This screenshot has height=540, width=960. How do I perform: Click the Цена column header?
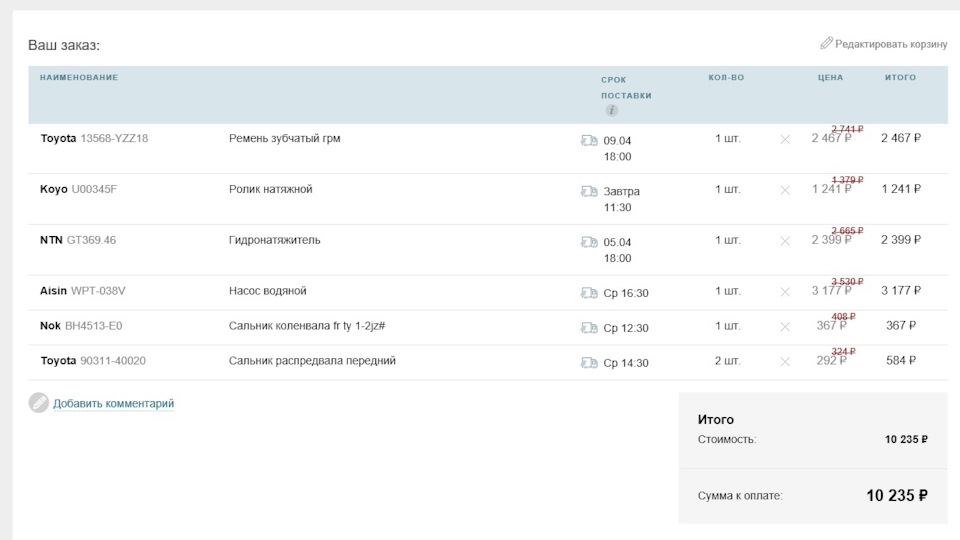(x=830, y=78)
